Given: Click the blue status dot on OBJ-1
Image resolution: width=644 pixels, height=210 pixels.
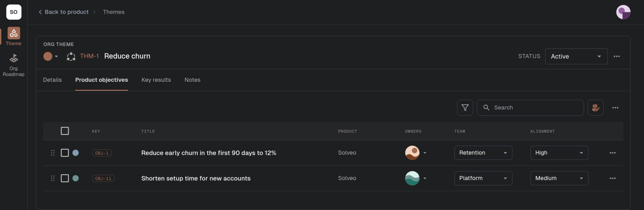Looking at the screenshot, I should coord(75,153).
